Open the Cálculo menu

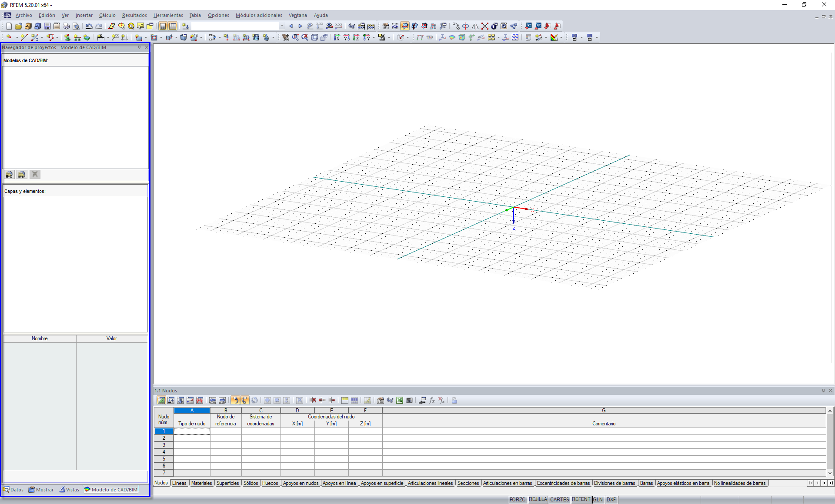tap(107, 15)
